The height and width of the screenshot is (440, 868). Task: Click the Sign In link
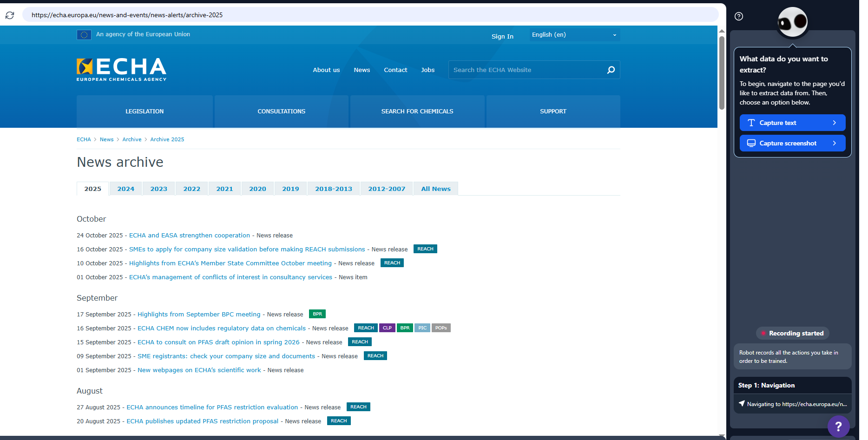click(502, 36)
